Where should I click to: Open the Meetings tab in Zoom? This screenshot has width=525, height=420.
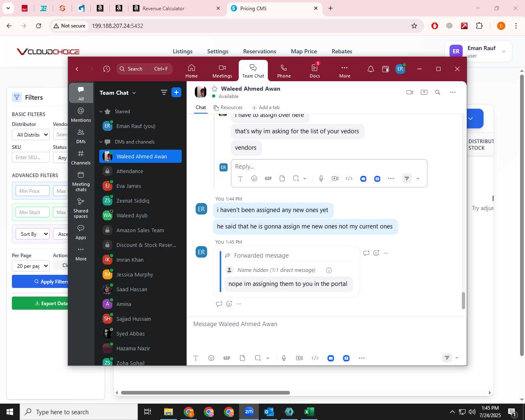pos(222,71)
